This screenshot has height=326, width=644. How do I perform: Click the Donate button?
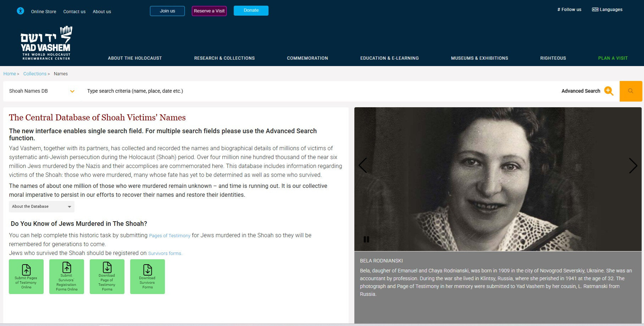(x=251, y=11)
